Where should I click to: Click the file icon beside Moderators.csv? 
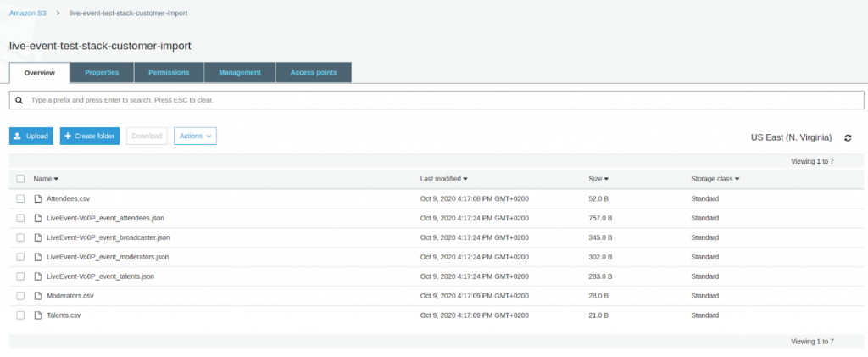coord(37,296)
